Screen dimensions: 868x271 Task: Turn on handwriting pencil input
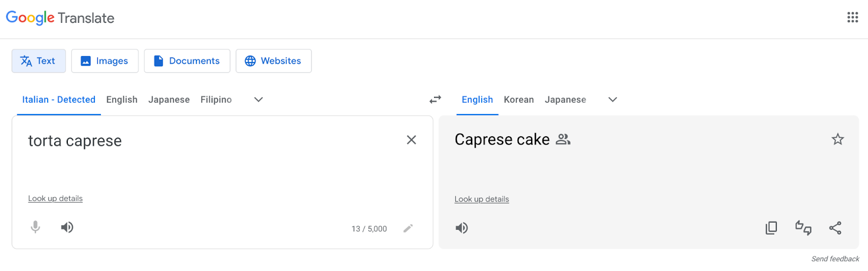(408, 228)
